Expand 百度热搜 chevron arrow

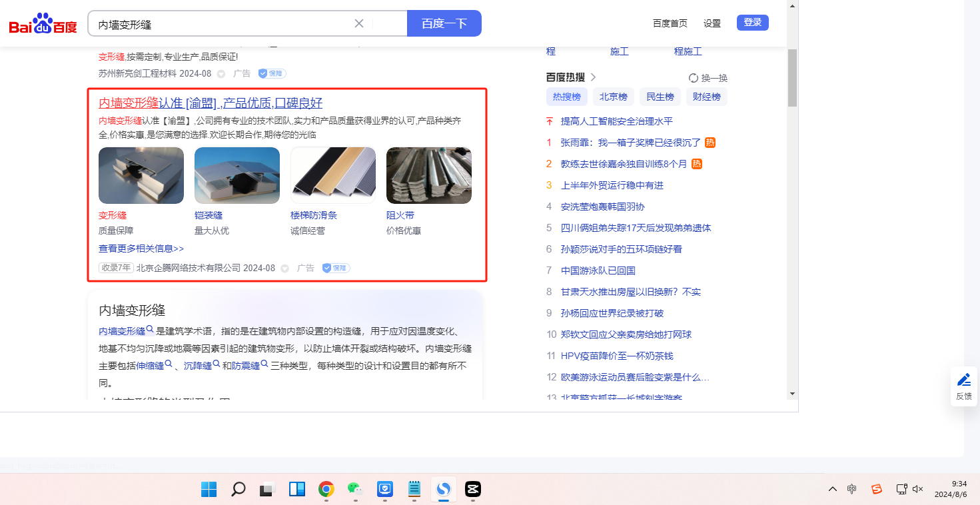593,77
